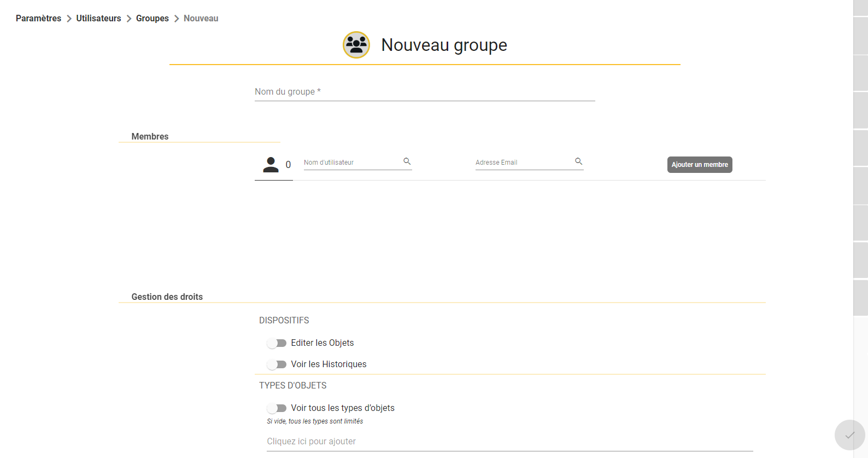
Task: Click the group avatar icon beside Nouveau groupe
Action: click(356, 45)
